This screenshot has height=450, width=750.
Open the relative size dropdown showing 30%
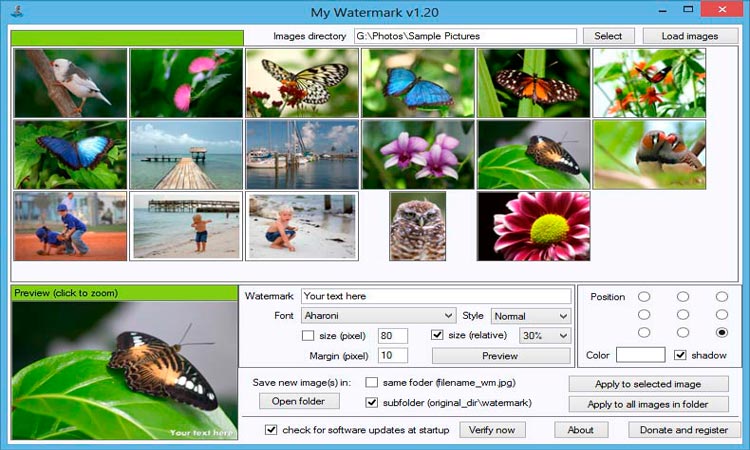(x=545, y=336)
